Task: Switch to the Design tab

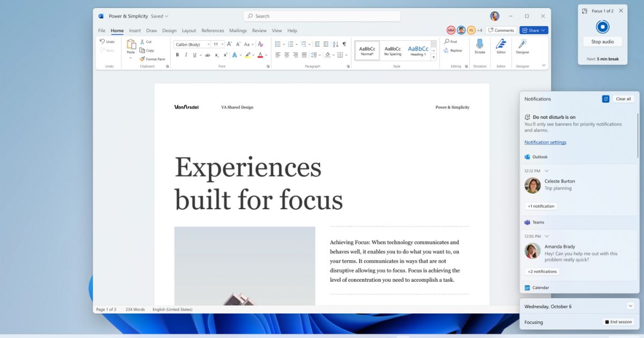Action: [169, 31]
